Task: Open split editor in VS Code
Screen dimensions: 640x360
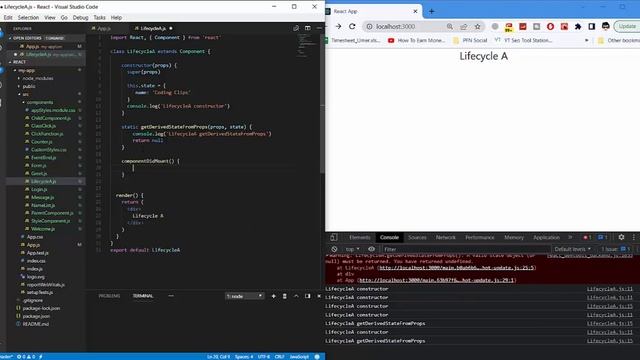Action: click(308, 28)
